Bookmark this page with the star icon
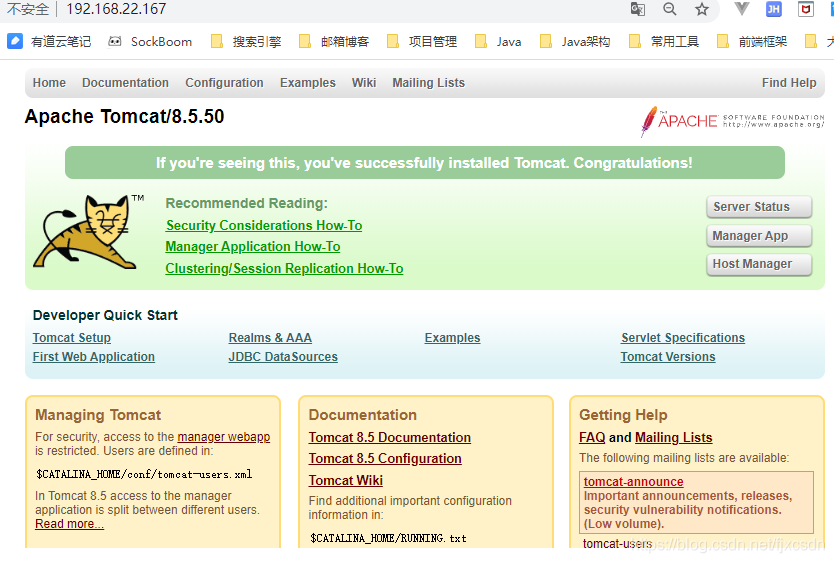Image resolution: width=834 pixels, height=563 pixels. 702,9
